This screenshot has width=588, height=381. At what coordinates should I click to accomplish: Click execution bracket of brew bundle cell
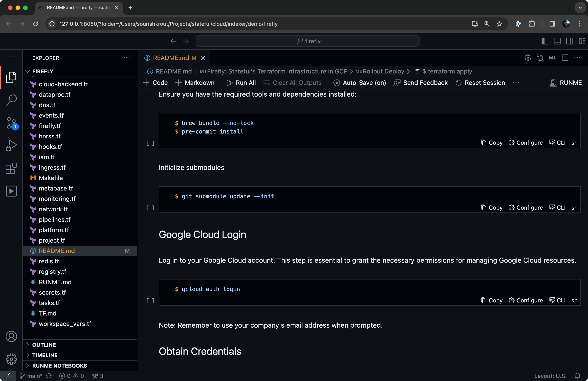[151, 143]
